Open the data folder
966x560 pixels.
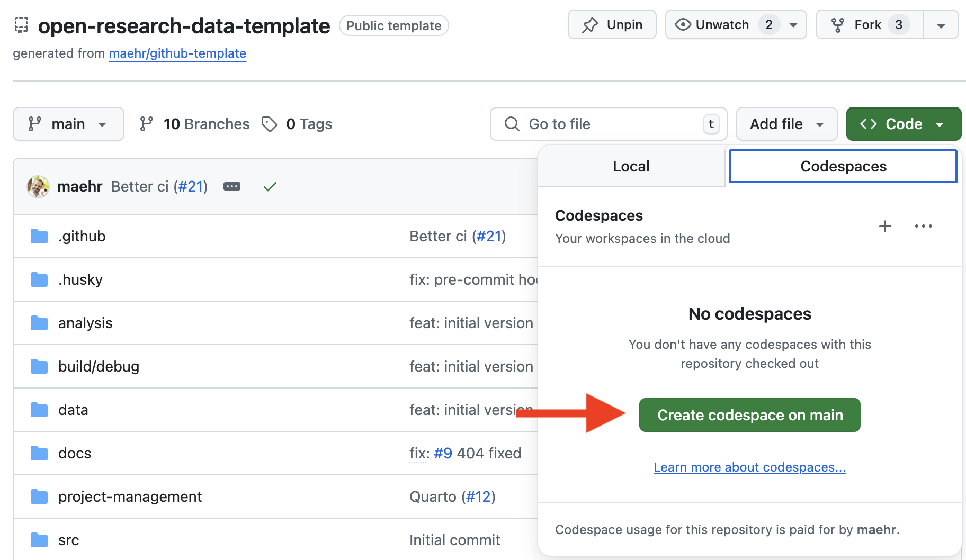(x=73, y=410)
